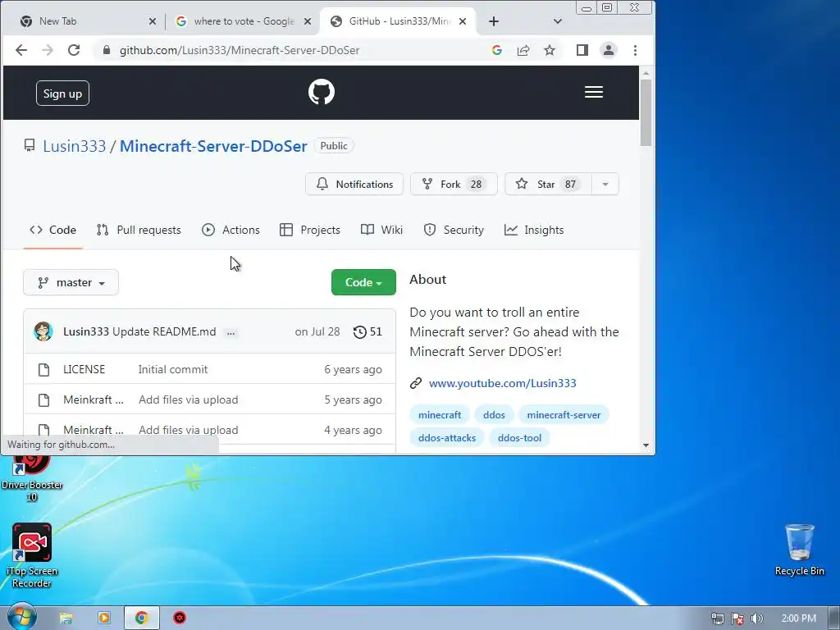Star the repository with Star button
The image size is (840, 630).
point(548,185)
